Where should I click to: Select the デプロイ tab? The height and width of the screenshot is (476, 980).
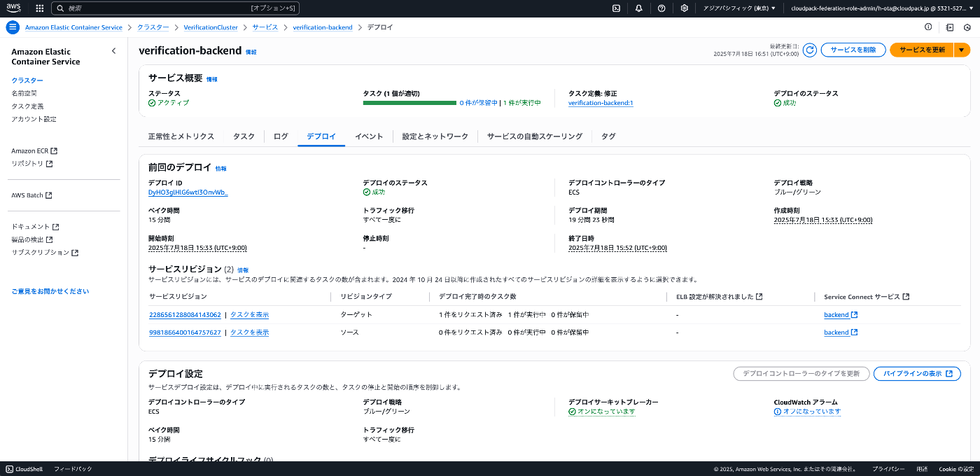(321, 136)
